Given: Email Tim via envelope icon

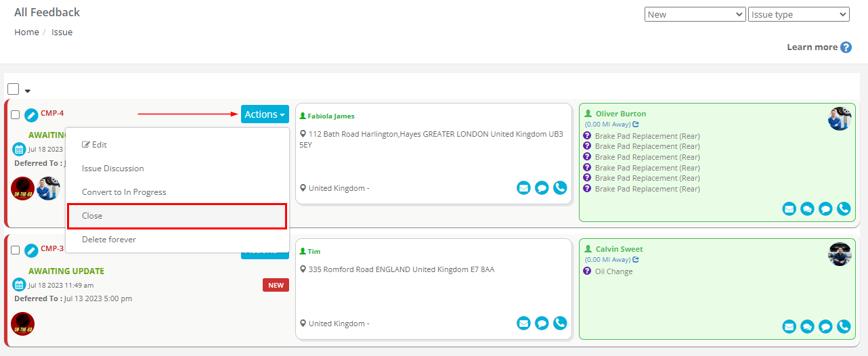Looking at the screenshot, I should pyautogui.click(x=523, y=324).
